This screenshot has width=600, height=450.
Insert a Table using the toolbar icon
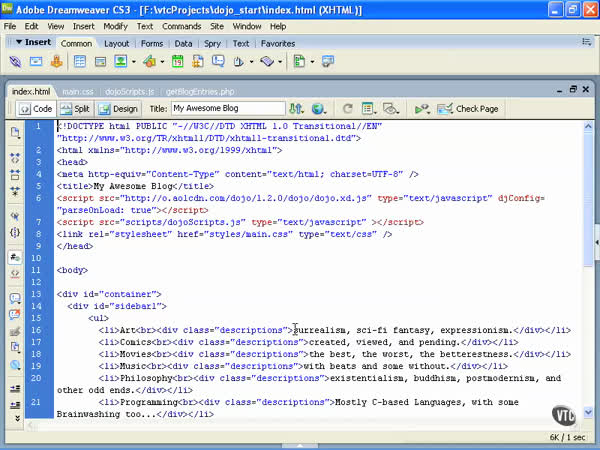point(79,61)
